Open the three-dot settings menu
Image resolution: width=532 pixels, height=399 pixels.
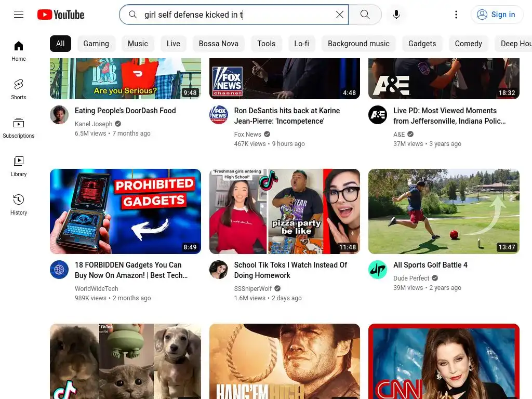(x=456, y=14)
